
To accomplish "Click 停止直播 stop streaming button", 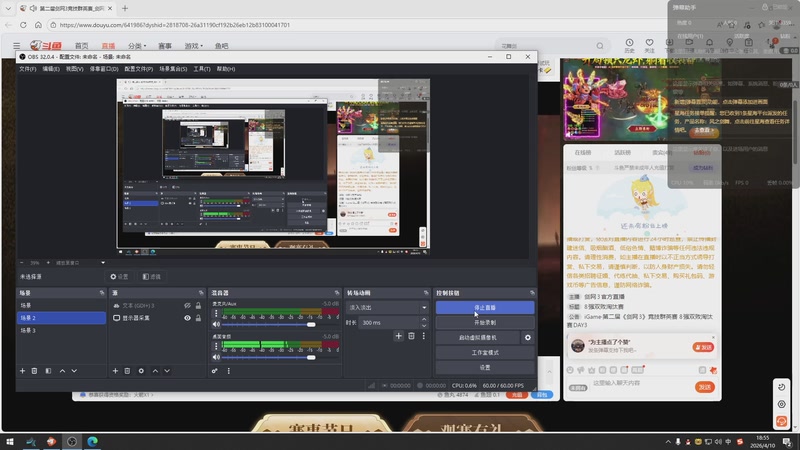I will (x=485, y=308).
